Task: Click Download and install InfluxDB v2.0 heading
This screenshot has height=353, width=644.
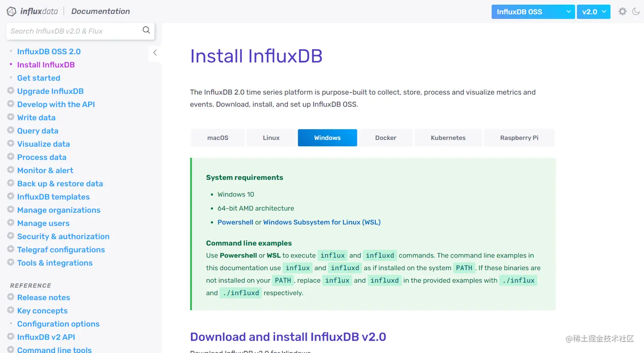Action: click(288, 337)
